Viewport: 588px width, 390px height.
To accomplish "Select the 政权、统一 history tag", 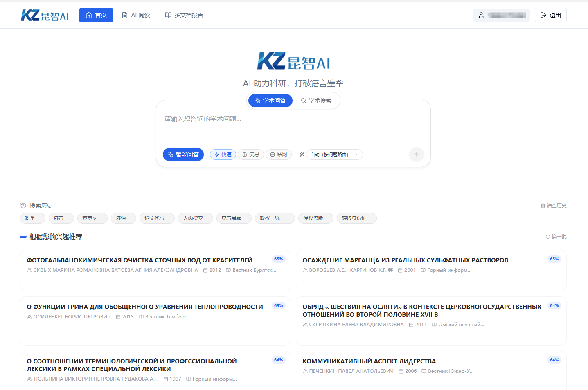I will (275, 218).
